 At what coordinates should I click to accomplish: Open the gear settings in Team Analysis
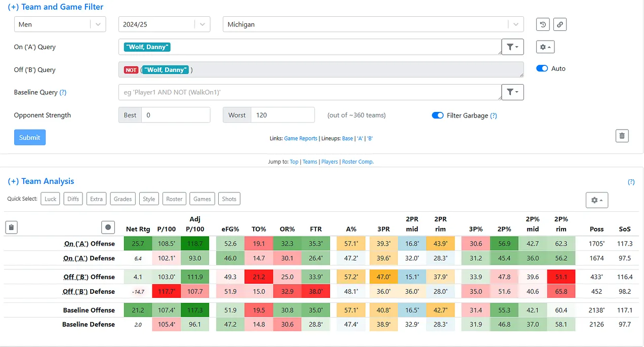coord(597,200)
